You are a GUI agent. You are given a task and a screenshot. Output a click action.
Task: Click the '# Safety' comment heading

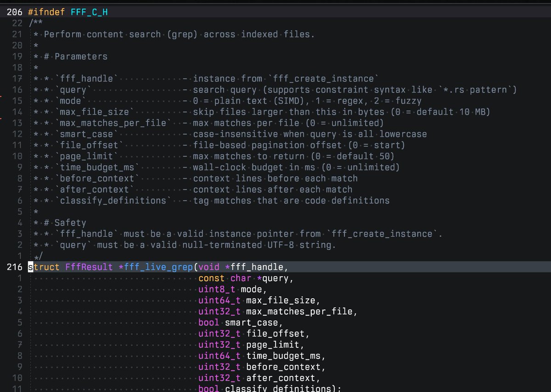(65, 223)
